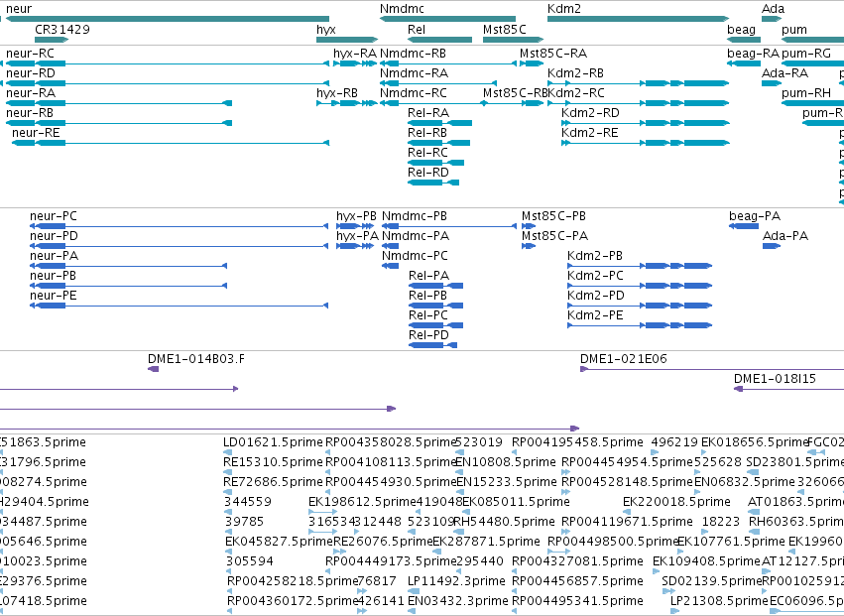Image resolution: width=844 pixels, height=616 pixels.
Task: Open the neur-RE transcript label
Action: click(x=36, y=133)
